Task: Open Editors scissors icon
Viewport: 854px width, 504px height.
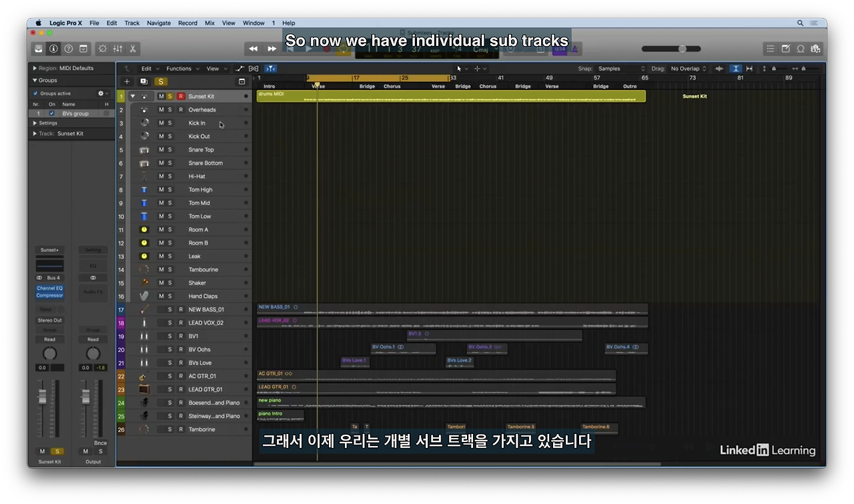Action: pyautogui.click(x=133, y=49)
